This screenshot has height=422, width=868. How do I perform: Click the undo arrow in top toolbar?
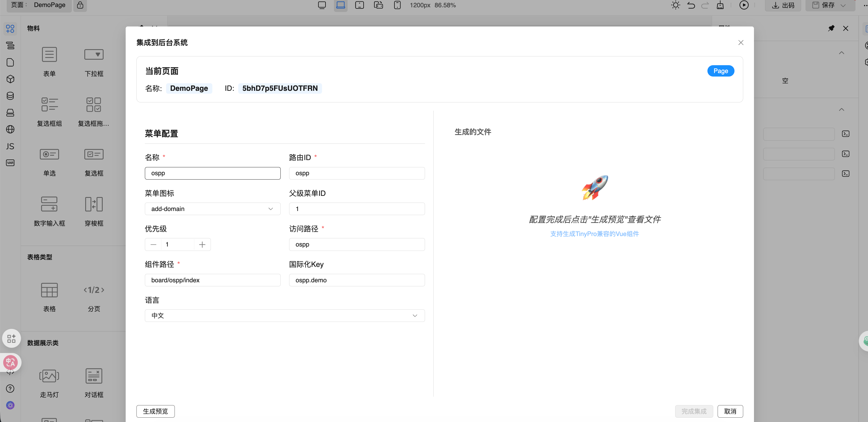tap(691, 5)
